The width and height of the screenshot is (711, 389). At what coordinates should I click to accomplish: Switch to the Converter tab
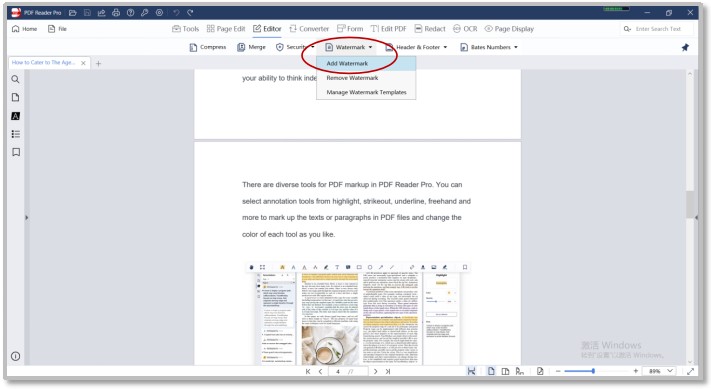(309, 29)
